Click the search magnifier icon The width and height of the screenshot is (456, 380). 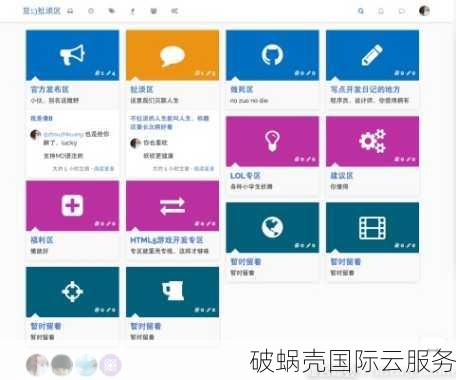pos(361,11)
